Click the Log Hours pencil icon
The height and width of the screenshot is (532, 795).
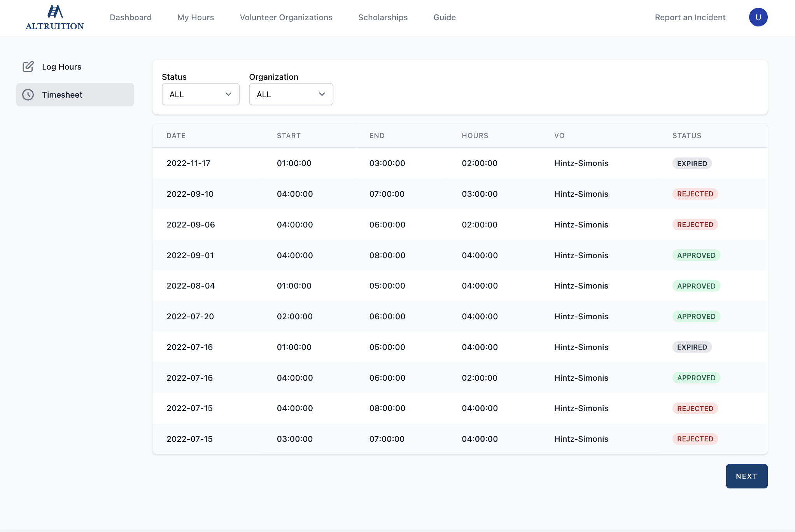pyautogui.click(x=28, y=66)
